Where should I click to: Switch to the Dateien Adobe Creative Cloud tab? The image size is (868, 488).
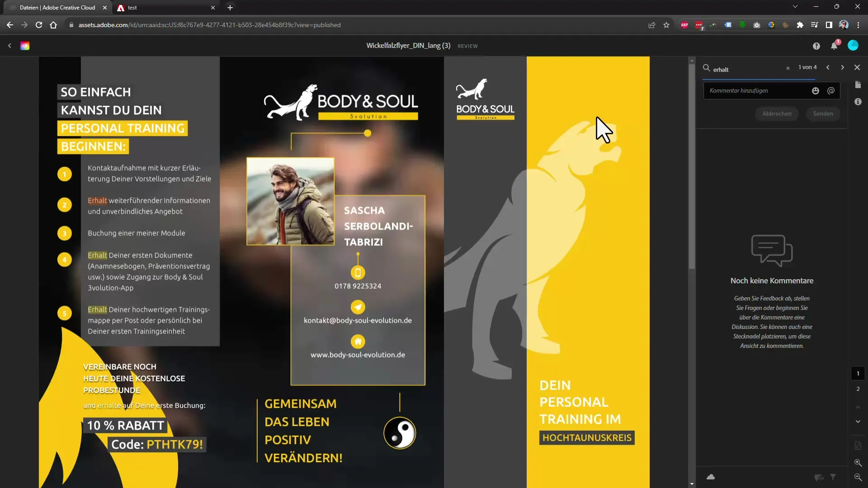tap(57, 8)
